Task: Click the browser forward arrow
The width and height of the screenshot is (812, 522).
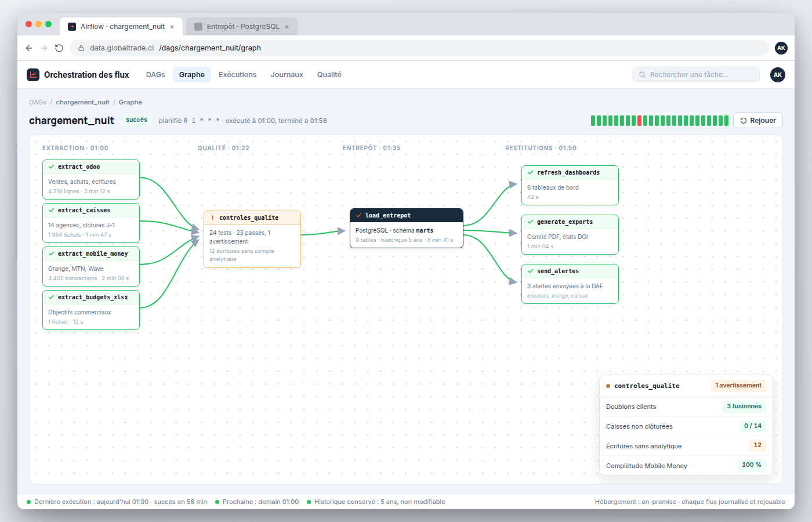Action: 44,48
